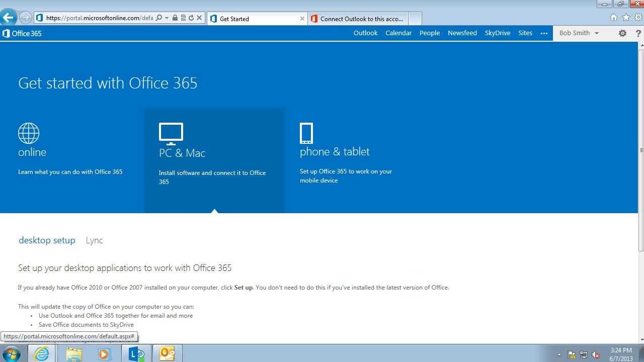The image size is (644, 362).
Task: Open Office 365 help question mark
Action: coord(638,33)
